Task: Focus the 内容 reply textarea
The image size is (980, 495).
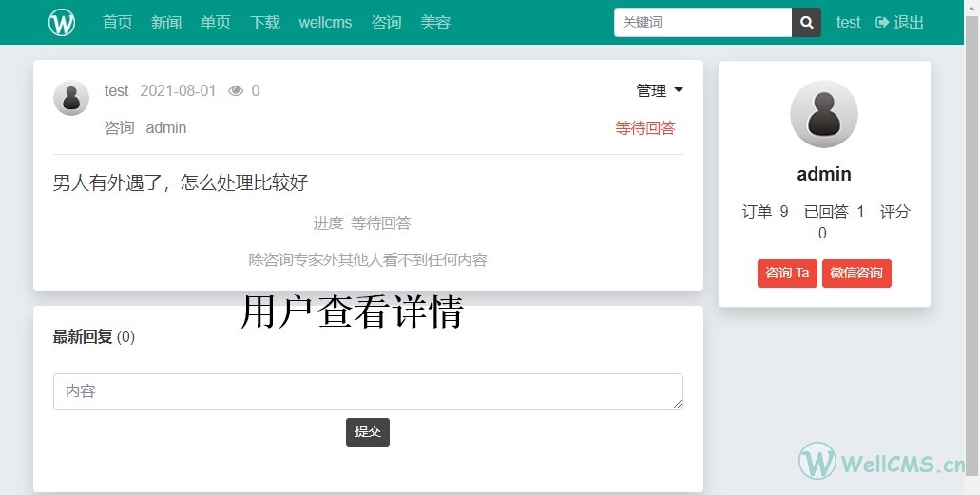Action: [368, 391]
